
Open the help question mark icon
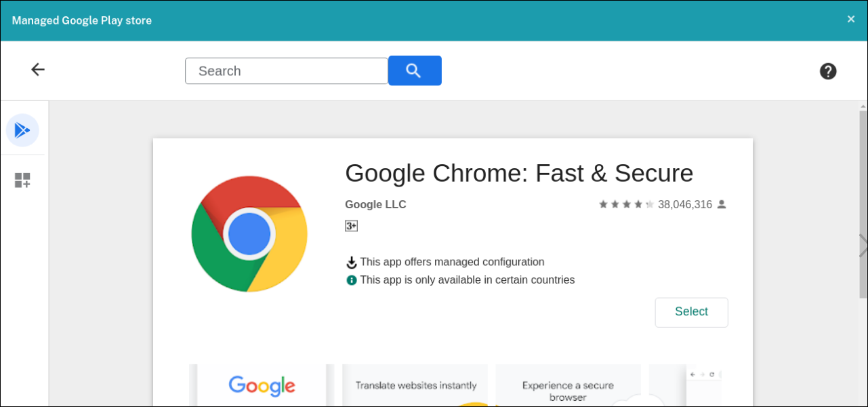click(x=828, y=71)
